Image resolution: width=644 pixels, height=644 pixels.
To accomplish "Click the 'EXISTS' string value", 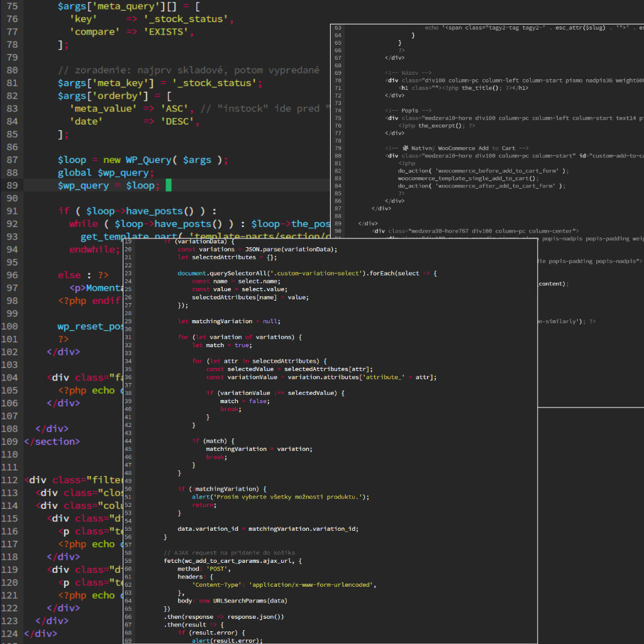I will coord(169,32).
